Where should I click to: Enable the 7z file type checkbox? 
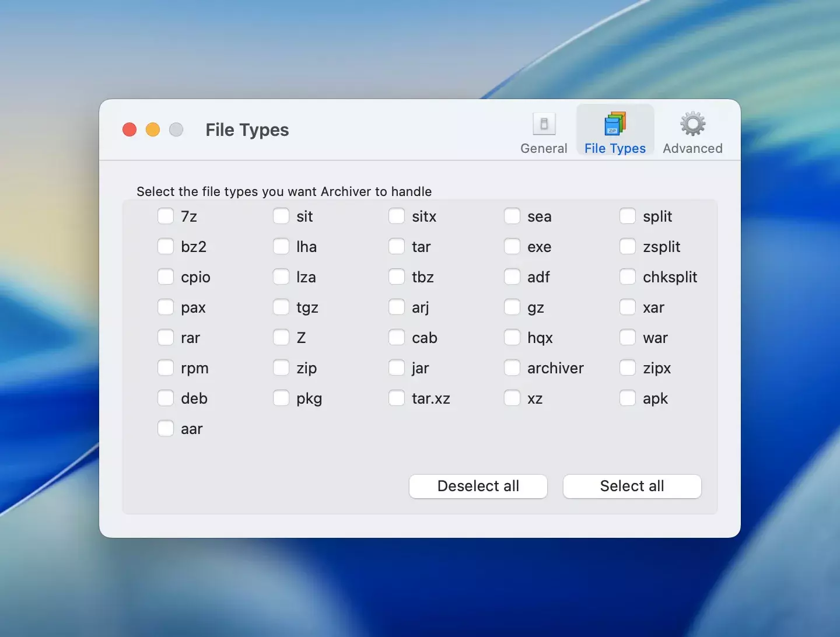coord(166,216)
